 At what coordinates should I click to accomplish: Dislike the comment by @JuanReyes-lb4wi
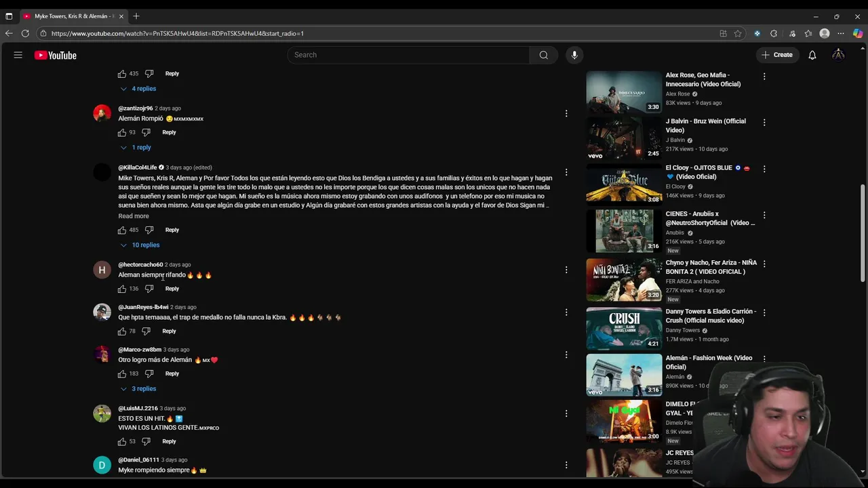coord(146,331)
